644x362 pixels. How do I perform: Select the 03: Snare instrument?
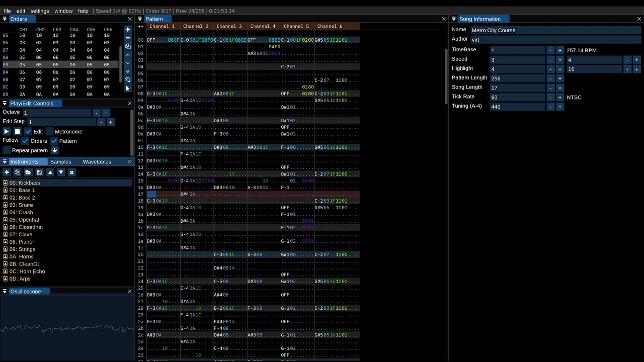(x=67, y=205)
